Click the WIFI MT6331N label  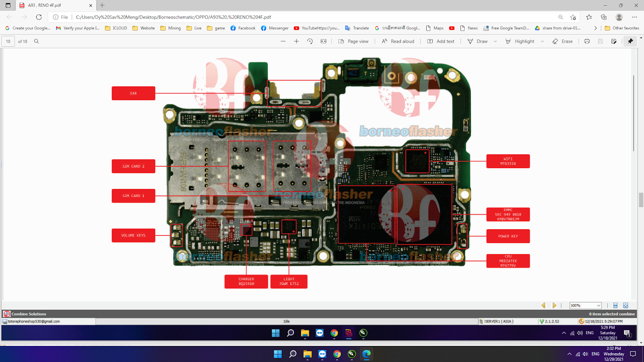pyautogui.click(x=508, y=161)
